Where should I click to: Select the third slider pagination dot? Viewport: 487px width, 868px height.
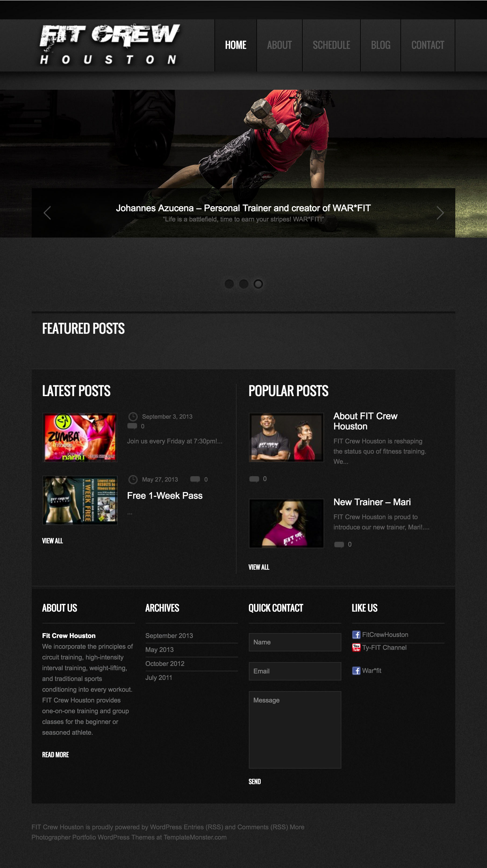pyautogui.click(x=258, y=284)
